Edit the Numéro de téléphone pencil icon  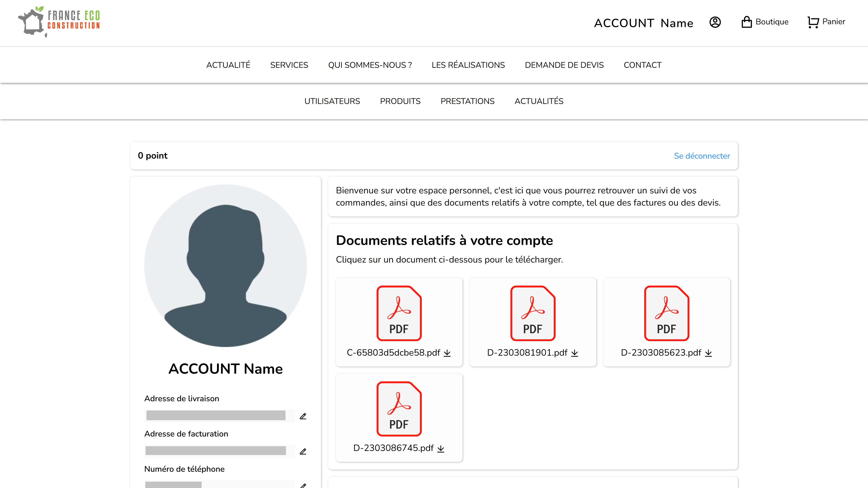(303, 486)
